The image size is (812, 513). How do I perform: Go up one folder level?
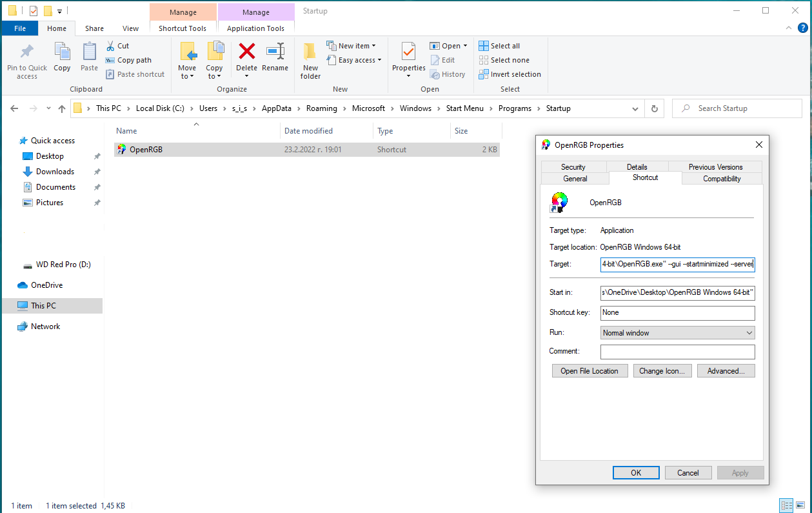pyautogui.click(x=62, y=108)
